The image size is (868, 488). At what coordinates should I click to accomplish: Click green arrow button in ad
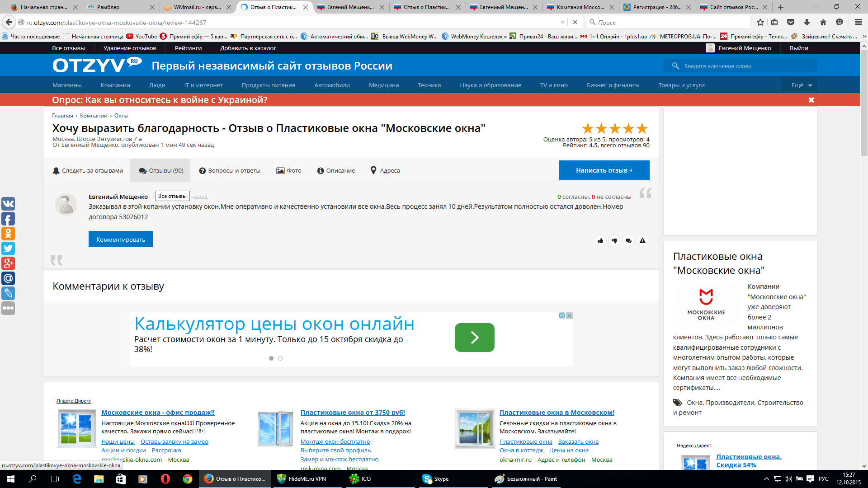tap(474, 338)
